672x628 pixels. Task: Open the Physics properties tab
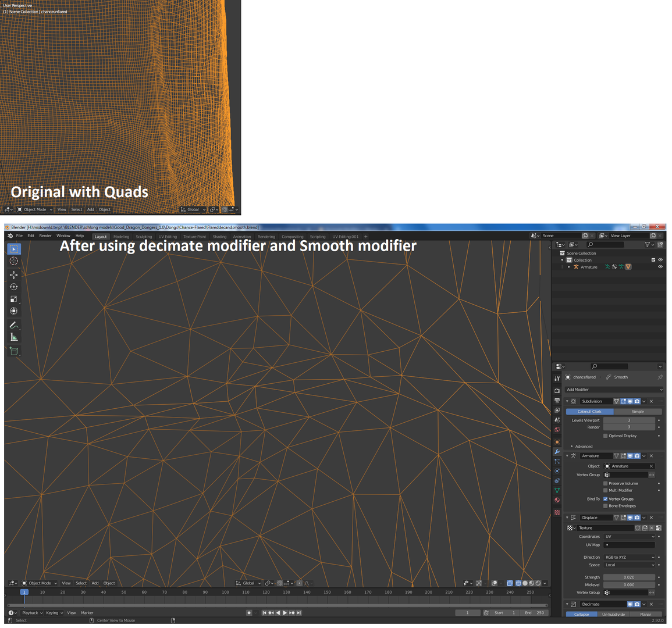(x=557, y=471)
